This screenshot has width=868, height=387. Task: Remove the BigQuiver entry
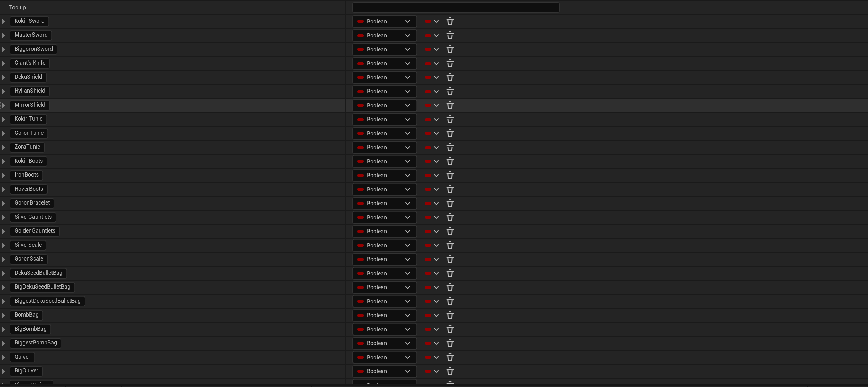(450, 371)
